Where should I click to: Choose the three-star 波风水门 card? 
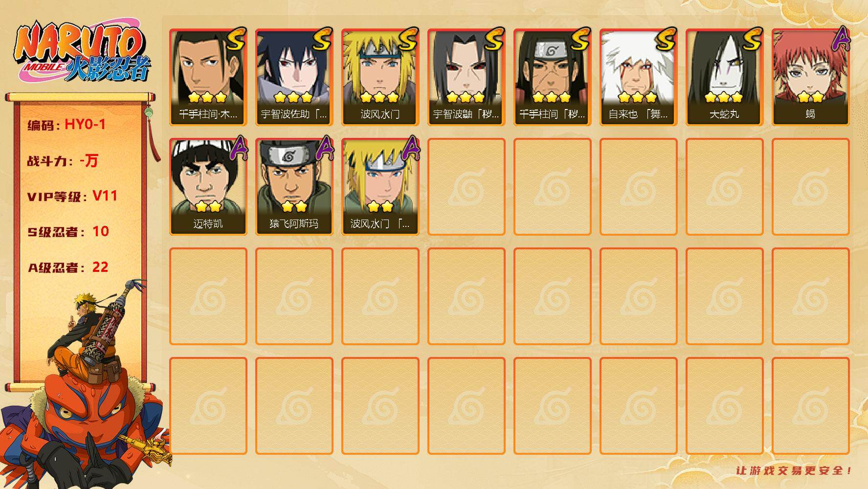(380, 77)
